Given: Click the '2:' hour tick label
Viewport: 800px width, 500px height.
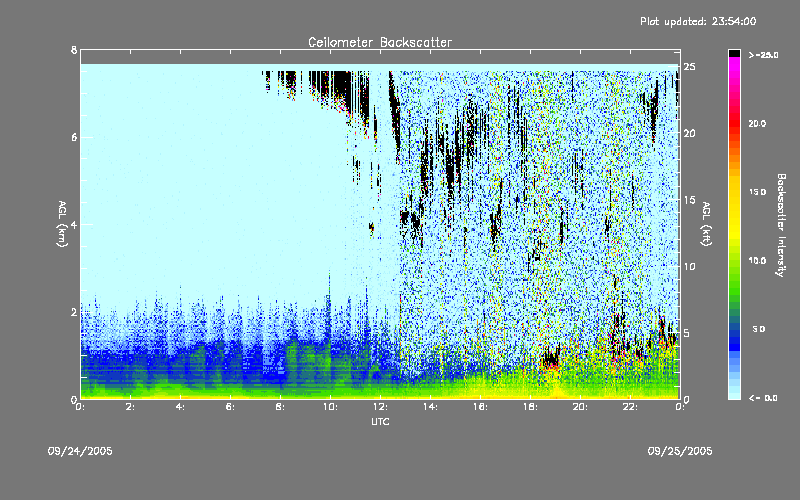Looking at the screenshot, I should [x=131, y=407].
